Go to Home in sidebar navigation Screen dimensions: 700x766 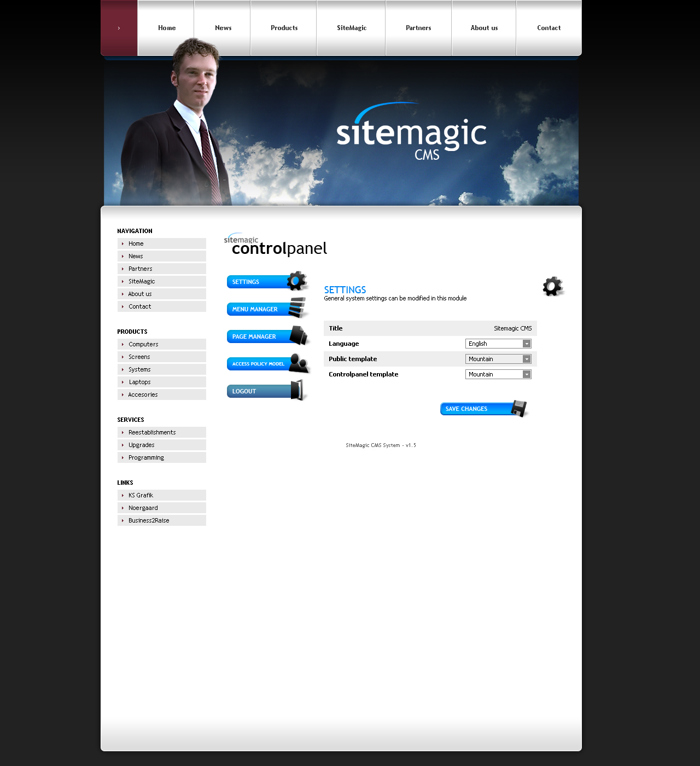[162, 243]
